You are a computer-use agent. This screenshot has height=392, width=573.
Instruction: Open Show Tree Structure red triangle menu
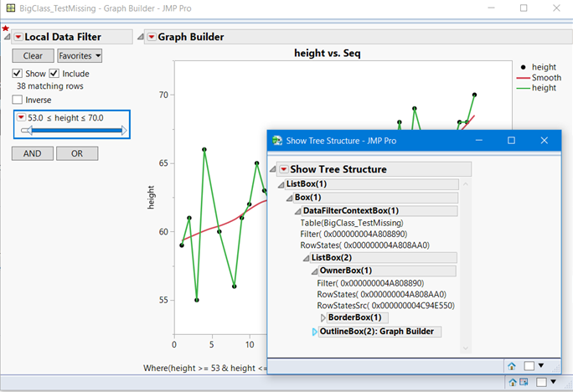pos(284,169)
